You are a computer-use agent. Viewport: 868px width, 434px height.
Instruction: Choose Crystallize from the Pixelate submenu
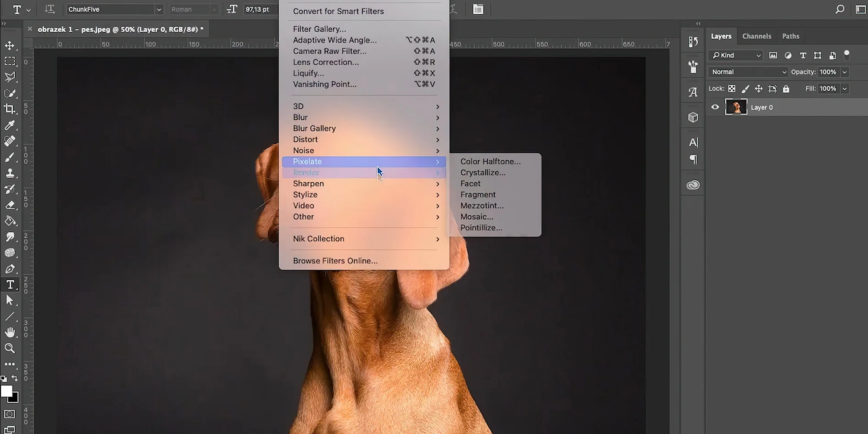tap(483, 172)
